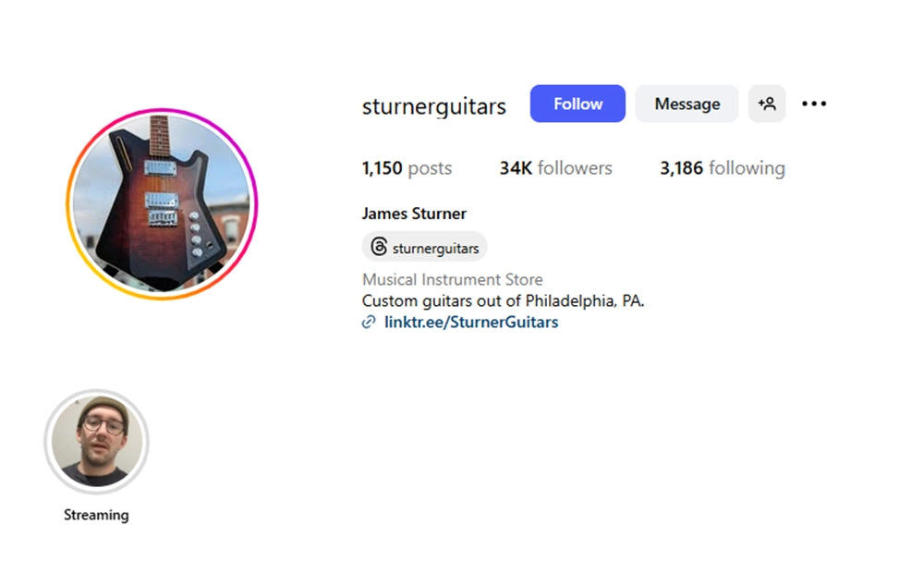Select the Philadelphia, PA text in bio
The image size is (924, 586).
pyautogui.click(x=585, y=301)
